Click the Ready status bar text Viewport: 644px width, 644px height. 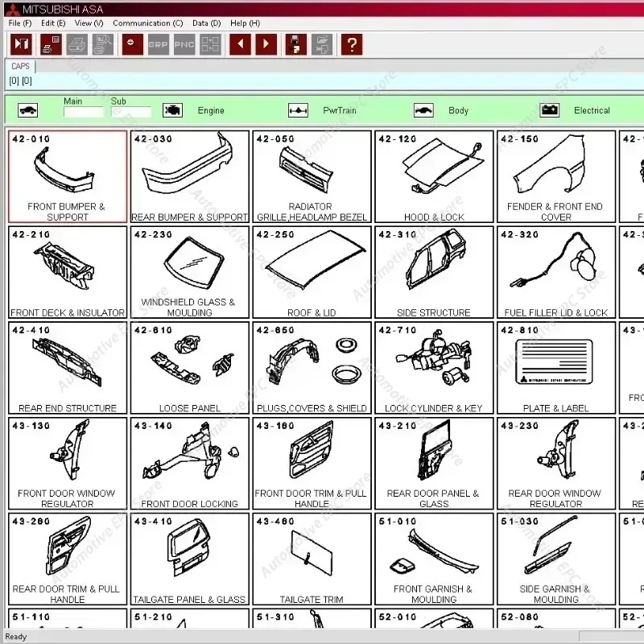coord(16,637)
